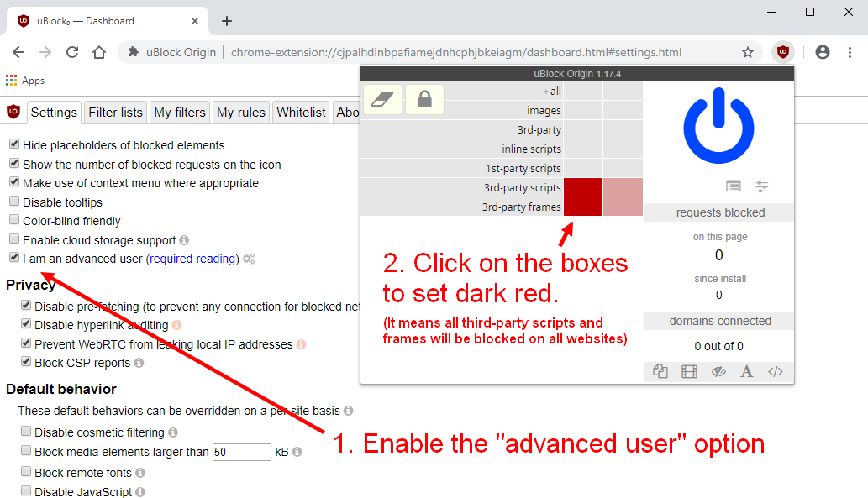Open dashboard using the sliders icon

762,186
